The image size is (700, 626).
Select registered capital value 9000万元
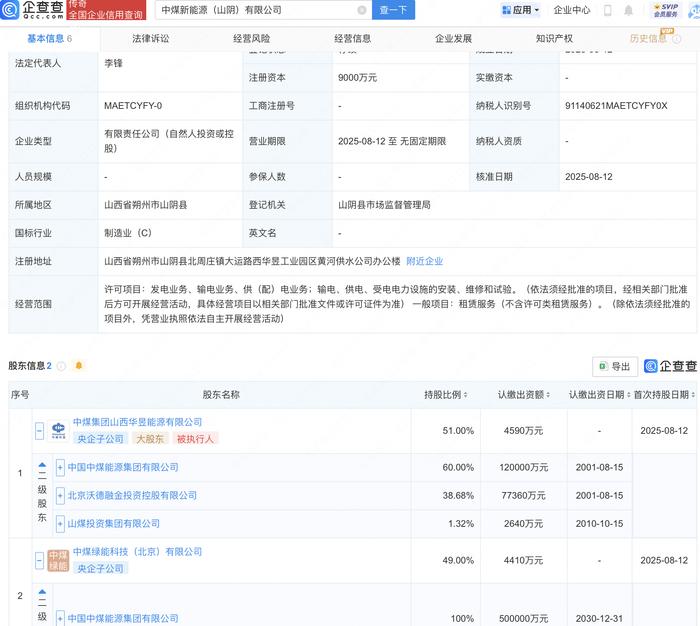[358, 78]
